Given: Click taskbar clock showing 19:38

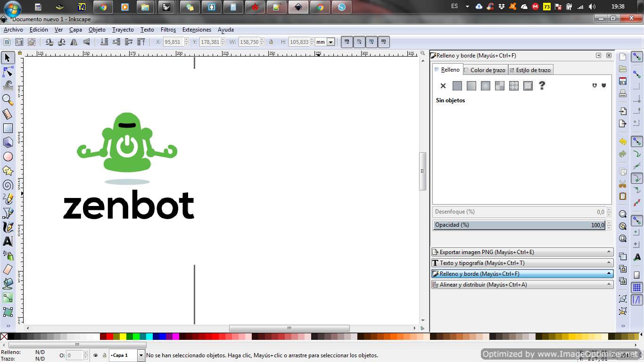Looking at the screenshot, I should click(618, 7).
